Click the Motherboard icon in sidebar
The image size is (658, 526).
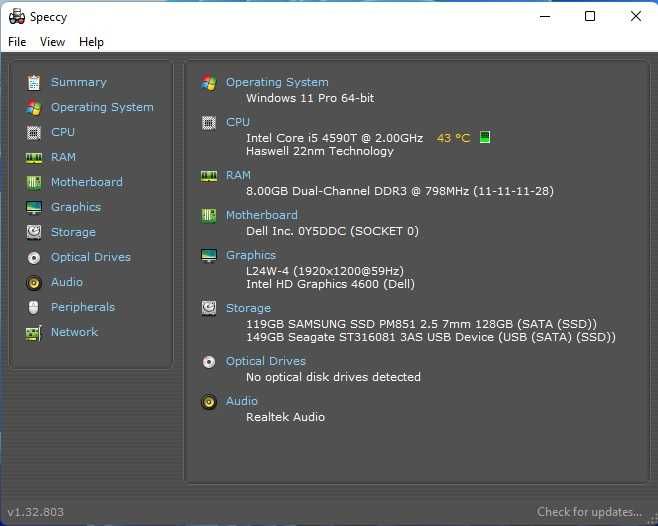34,183
